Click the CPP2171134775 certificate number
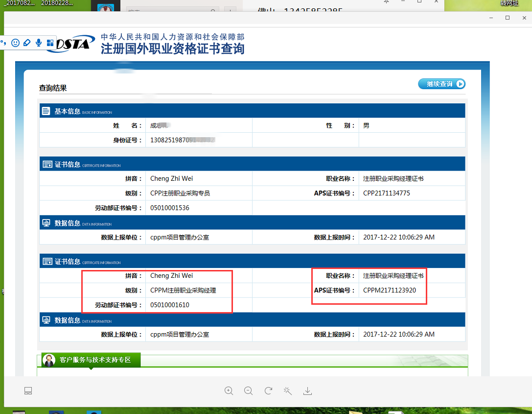 [x=387, y=193]
